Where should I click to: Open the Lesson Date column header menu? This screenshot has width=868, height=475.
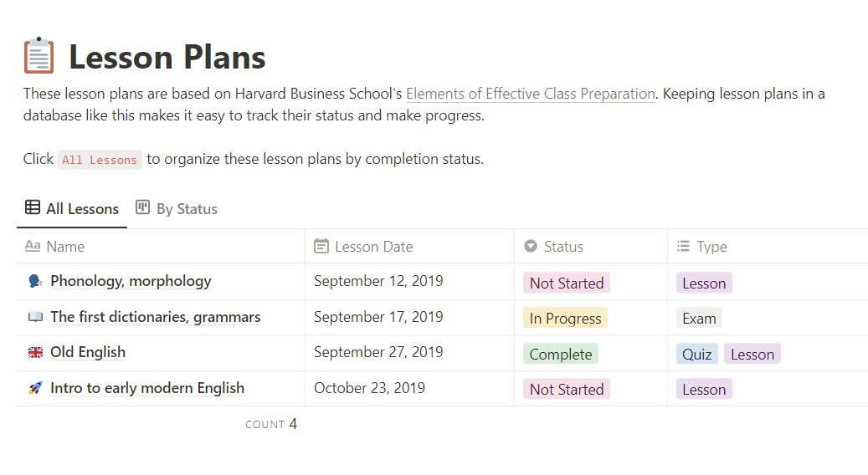point(373,247)
